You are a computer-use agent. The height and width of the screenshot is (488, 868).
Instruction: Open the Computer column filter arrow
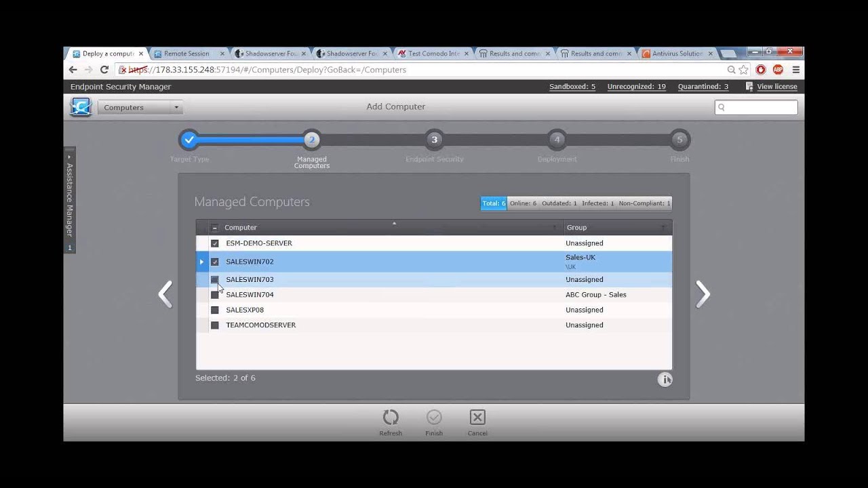click(x=555, y=228)
